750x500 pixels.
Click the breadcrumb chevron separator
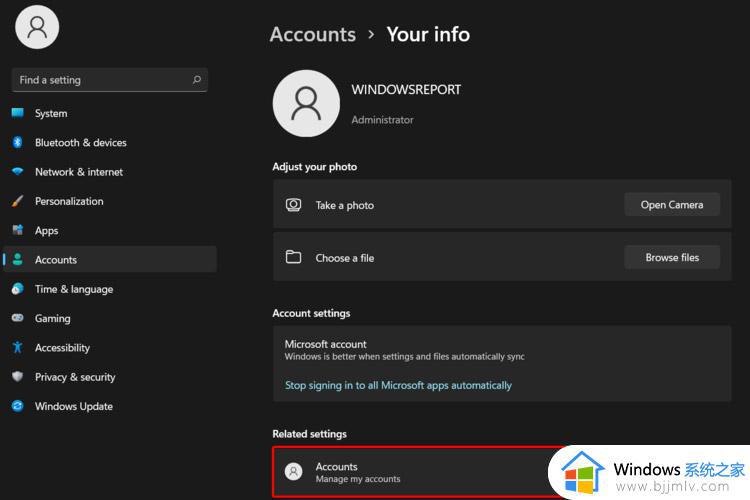pyautogui.click(x=371, y=34)
